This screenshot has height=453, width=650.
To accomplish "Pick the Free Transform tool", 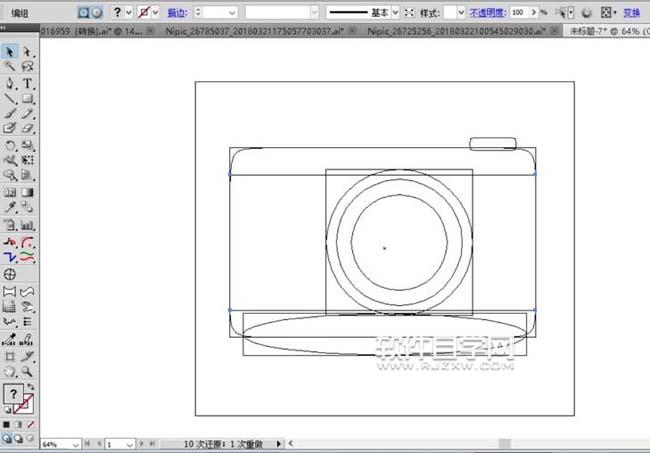I will pyautogui.click(x=27, y=160).
